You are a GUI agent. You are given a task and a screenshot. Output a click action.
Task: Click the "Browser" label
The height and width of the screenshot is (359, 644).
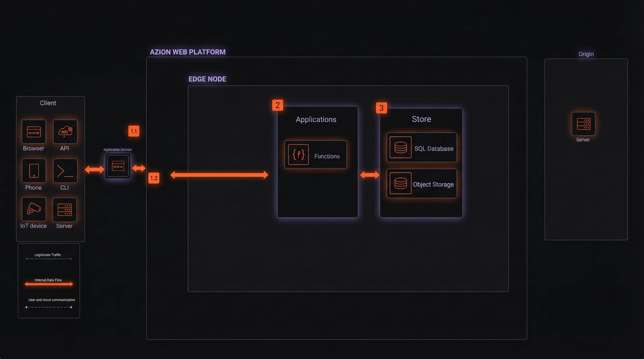[x=33, y=148]
